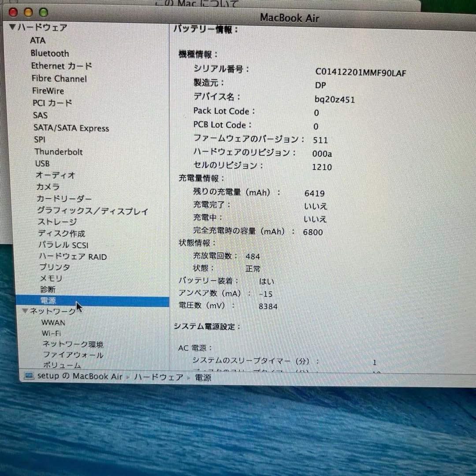Collapse the ネットワーク disclosure triangle
The height and width of the screenshot is (476, 476).
(x=26, y=311)
